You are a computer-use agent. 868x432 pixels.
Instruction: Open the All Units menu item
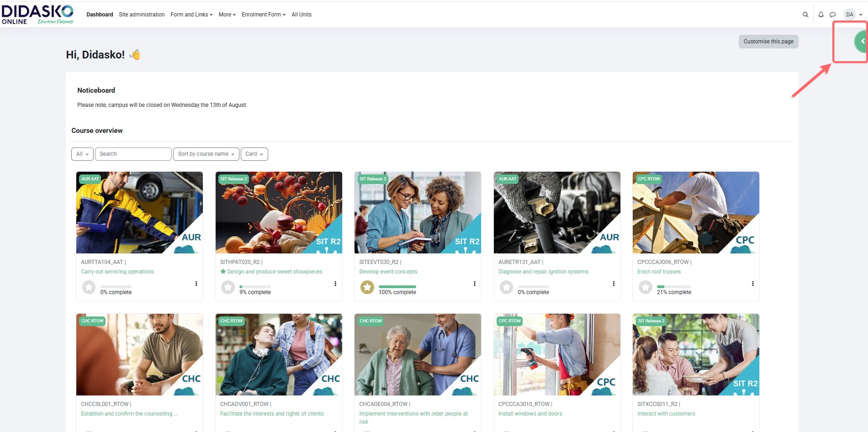(302, 15)
